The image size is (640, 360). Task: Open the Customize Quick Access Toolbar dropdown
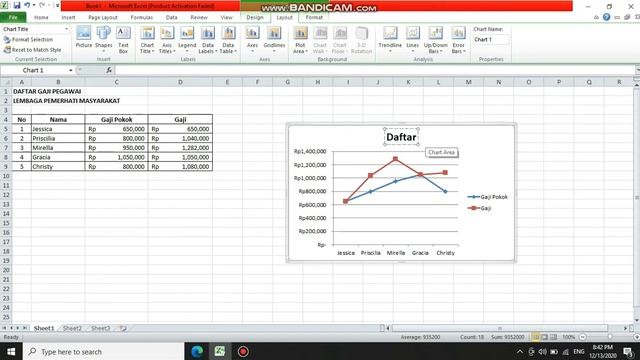pyautogui.click(x=57, y=5)
